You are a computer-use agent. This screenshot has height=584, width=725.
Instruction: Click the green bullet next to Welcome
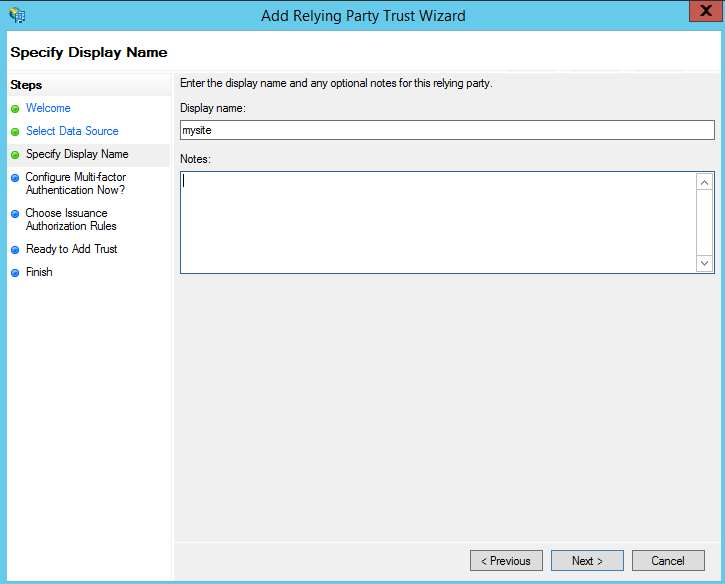click(15, 109)
